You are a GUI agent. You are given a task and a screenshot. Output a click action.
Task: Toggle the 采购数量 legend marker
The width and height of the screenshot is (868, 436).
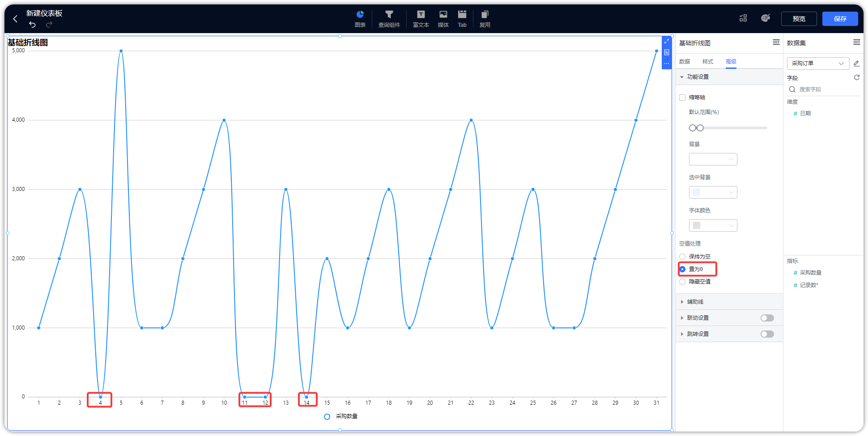[327, 417]
